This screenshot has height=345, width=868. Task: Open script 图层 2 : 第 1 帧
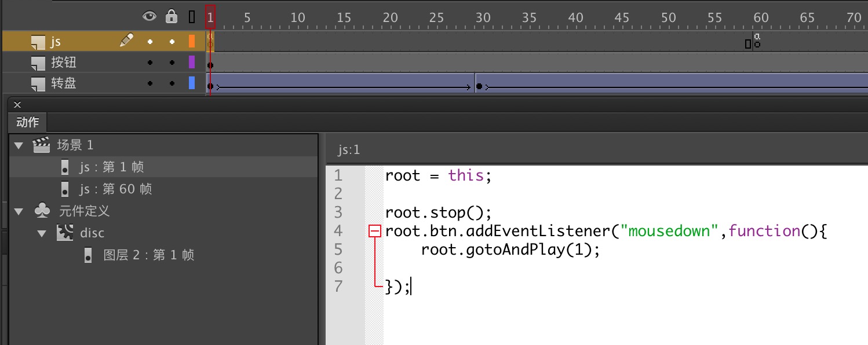[x=148, y=255]
